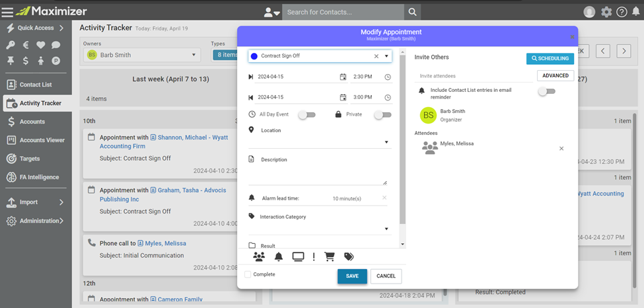Open the hamburger main menu
This screenshot has height=308, width=644.
tap(7, 12)
